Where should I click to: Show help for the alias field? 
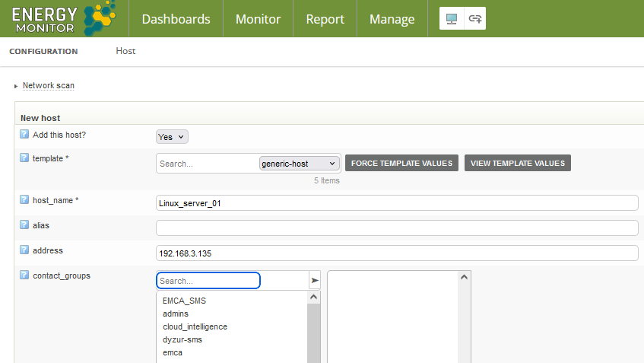[24, 226]
